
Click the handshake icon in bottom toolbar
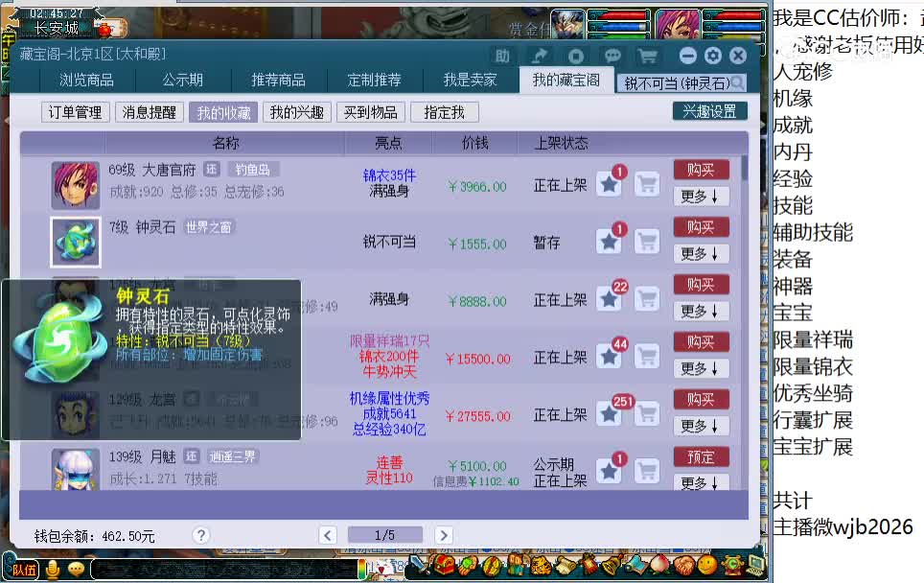[683, 567]
